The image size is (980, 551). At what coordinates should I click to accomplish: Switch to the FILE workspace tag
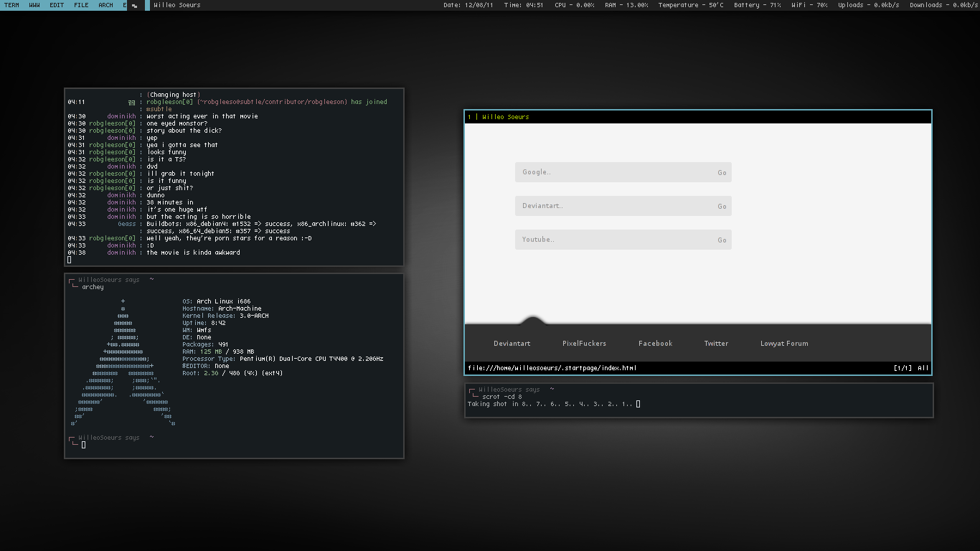click(81, 5)
